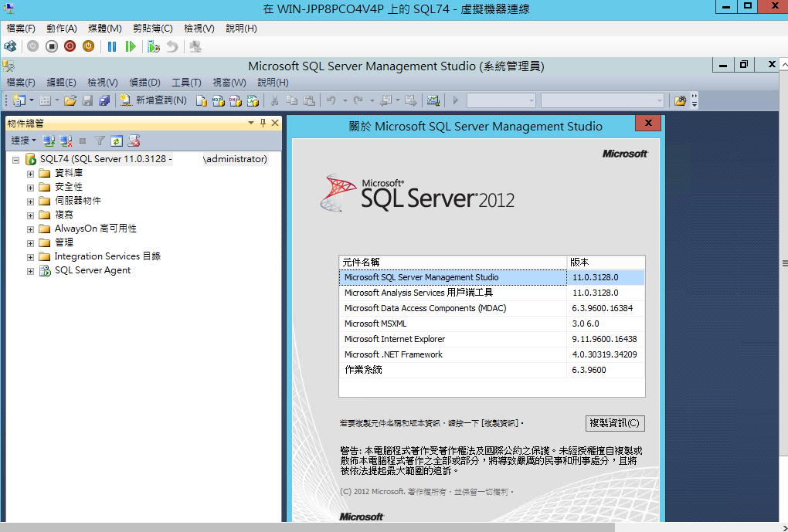Viewport: 788px width, 532px height.
Task: Open VM connection 剪貼簿(C) menu
Action: 153,29
